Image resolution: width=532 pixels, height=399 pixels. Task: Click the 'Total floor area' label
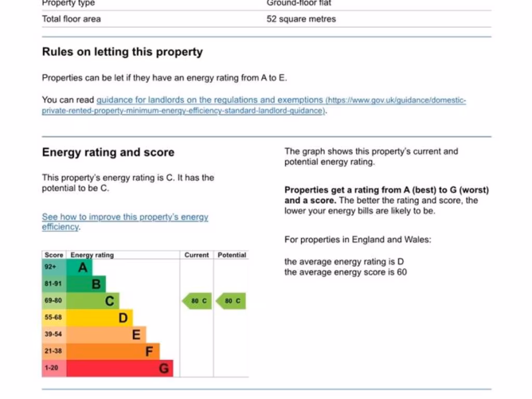[x=72, y=19]
